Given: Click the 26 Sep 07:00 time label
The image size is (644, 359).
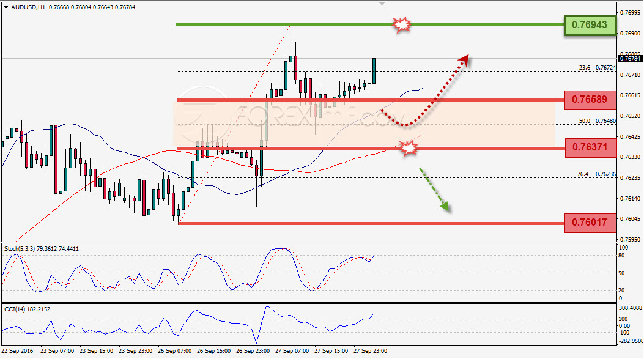Looking at the screenshot, I should click(x=174, y=351).
